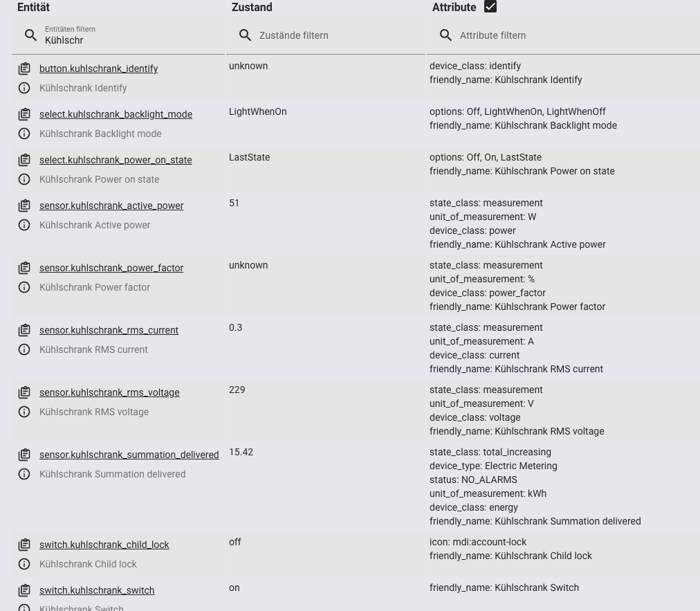This screenshot has height=611, width=700.
Task: Copy sensor.kuhlschrank_power_factor entity ID
Action: click(24, 268)
